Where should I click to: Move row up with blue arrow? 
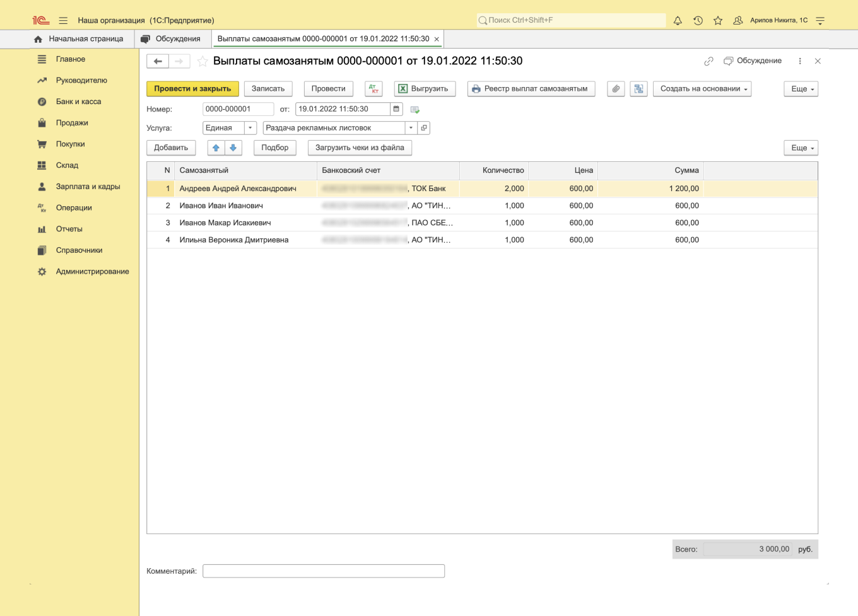coord(216,148)
